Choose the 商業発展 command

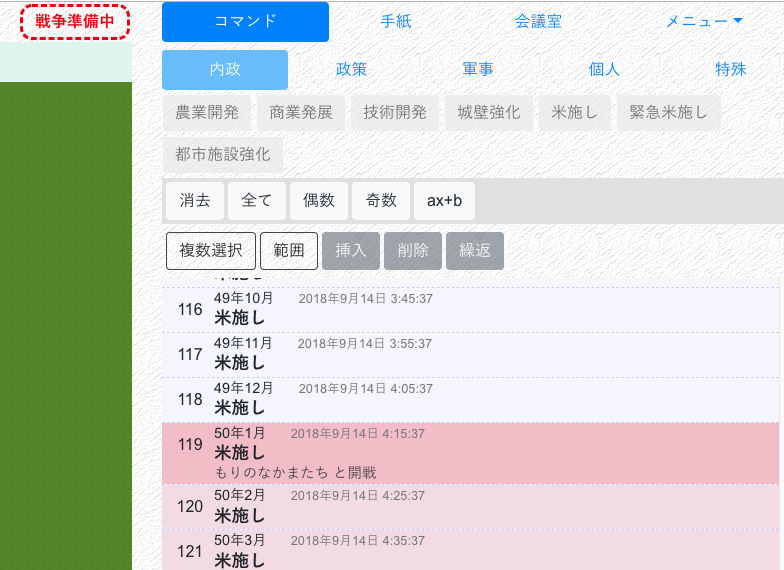pyautogui.click(x=301, y=113)
